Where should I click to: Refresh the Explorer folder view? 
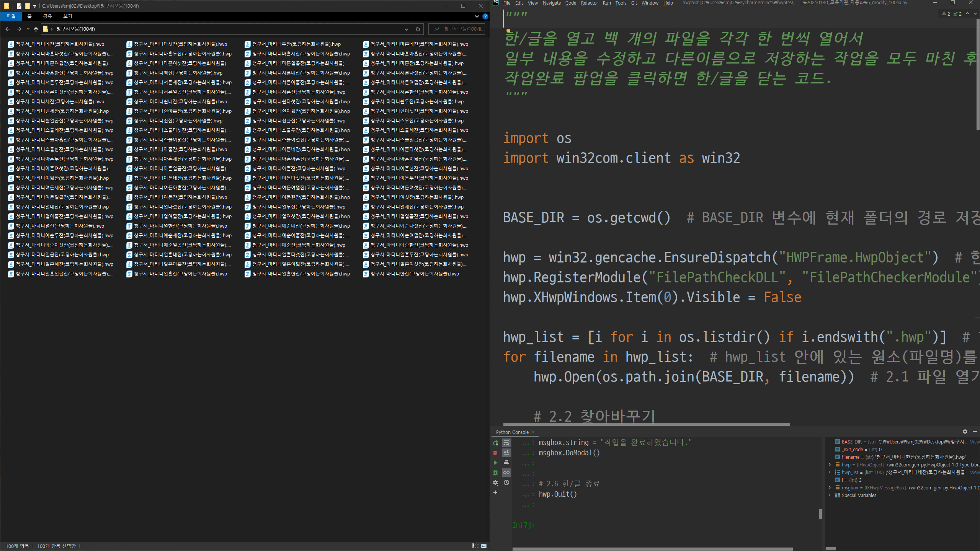tap(418, 29)
